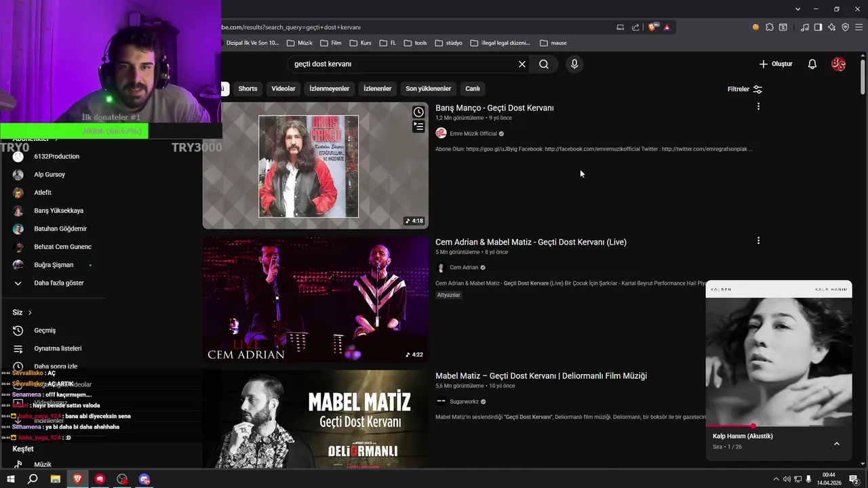Open the Brave hamburger main menu
Image resolution: width=868 pixels, height=488 pixels.
click(859, 27)
